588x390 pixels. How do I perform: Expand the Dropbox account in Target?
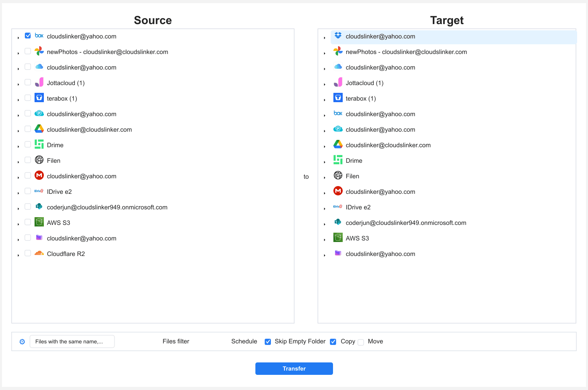[324, 38]
